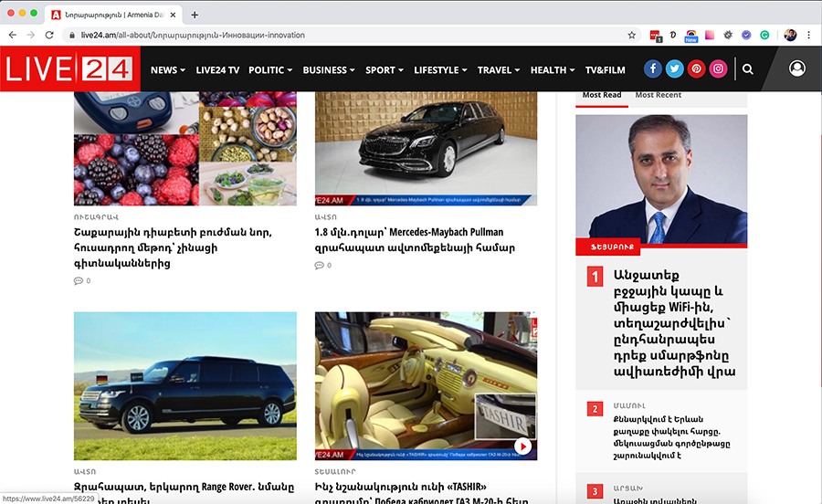This screenshot has height=504, width=822.
Task: Switch to the Most Recent tab
Action: coord(658,95)
